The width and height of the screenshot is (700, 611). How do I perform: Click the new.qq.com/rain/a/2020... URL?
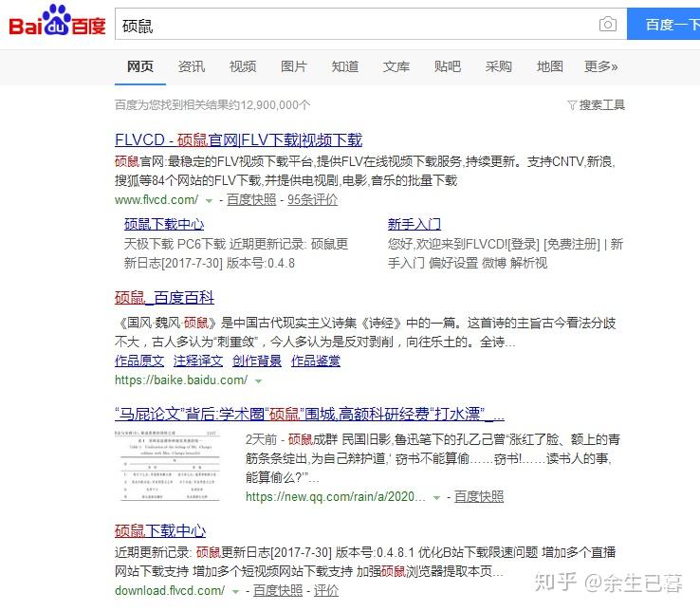(x=336, y=497)
